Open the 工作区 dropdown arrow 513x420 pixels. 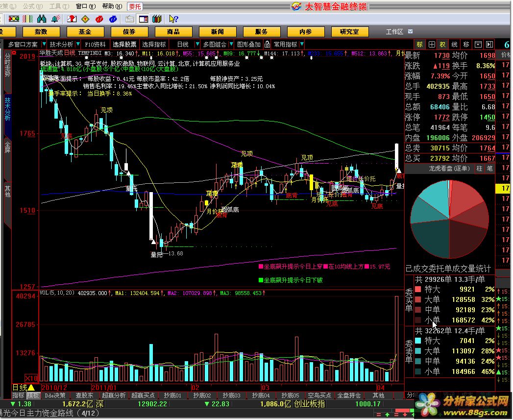tap(410, 32)
